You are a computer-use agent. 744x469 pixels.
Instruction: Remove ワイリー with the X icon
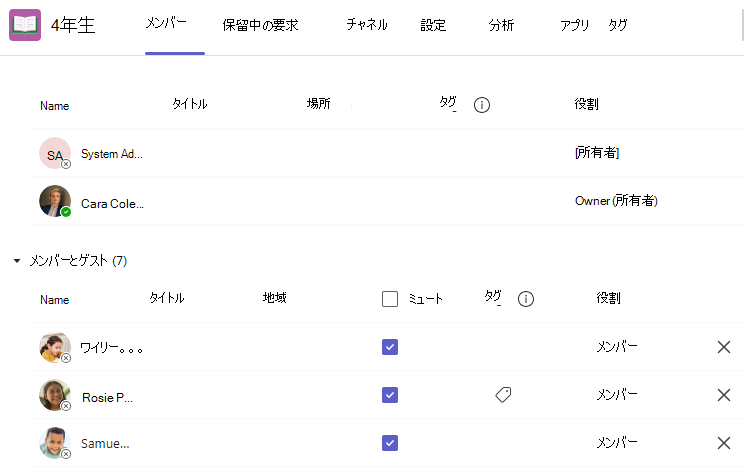pos(724,347)
